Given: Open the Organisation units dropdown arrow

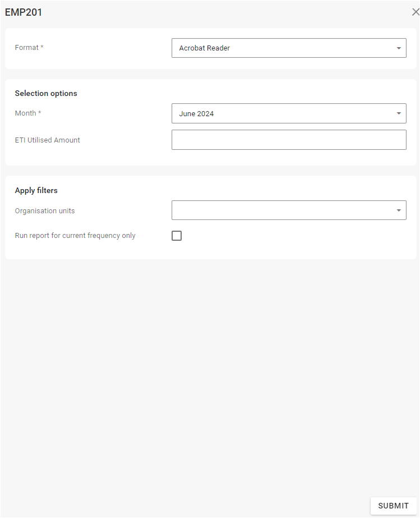Looking at the screenshot, I should tap(399, 210).
